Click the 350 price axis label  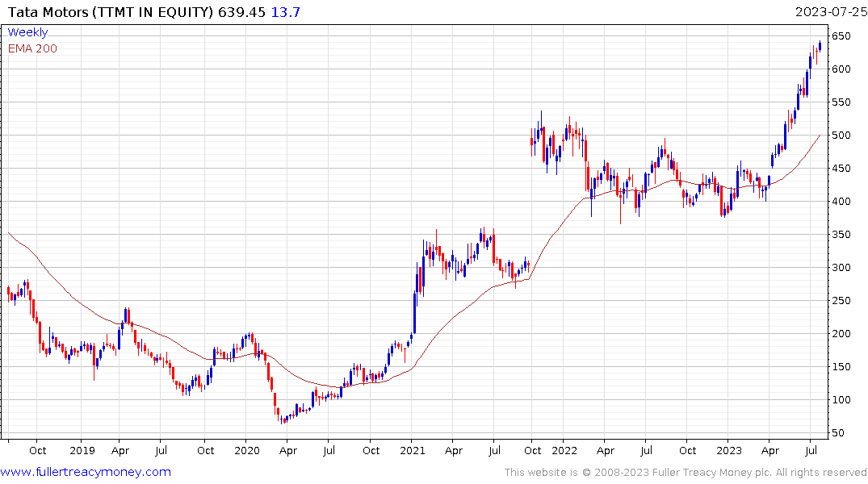(841, 235)
